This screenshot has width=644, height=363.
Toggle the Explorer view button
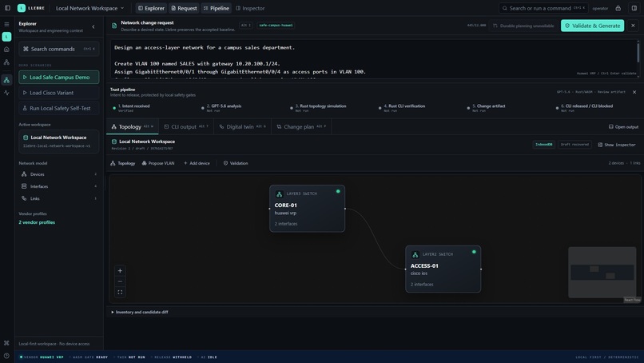tap(151, 8)
